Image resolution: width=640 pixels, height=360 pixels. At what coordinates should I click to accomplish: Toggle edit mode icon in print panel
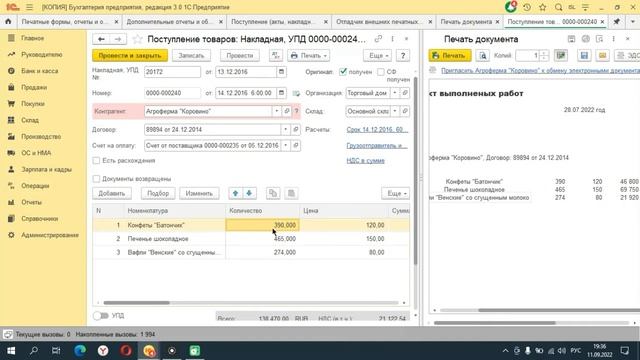561,56
